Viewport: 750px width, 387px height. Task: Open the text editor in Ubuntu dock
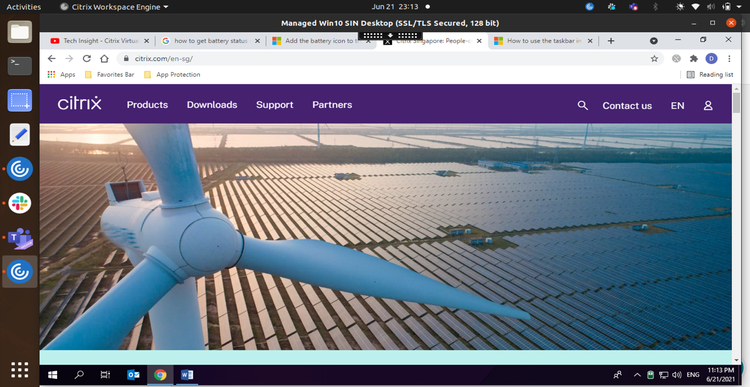point(20,135)
